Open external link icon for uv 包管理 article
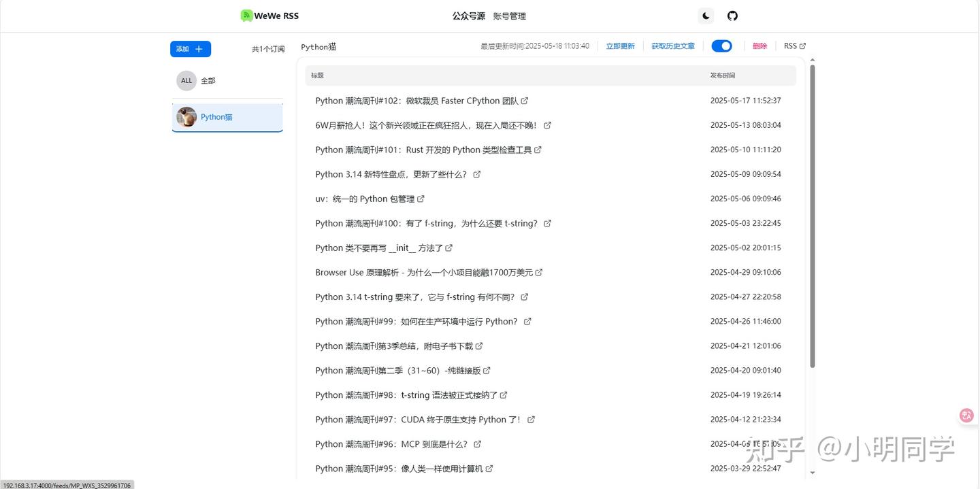Viewport: 980px width, 489px height. [421, 199]
